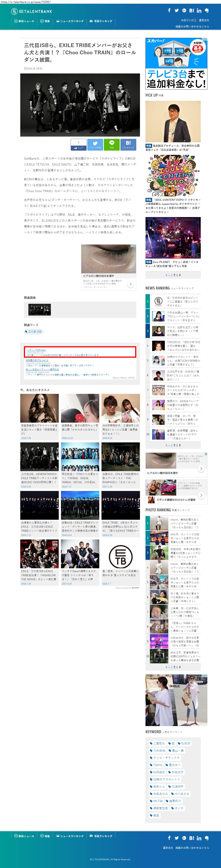Click the ツイートする Twitter button
221x868 pixels.
95,145
